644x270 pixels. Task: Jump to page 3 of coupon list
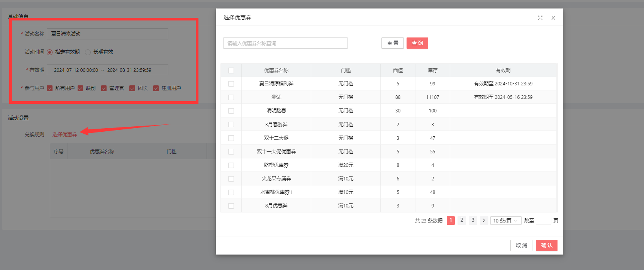[473, 220]
